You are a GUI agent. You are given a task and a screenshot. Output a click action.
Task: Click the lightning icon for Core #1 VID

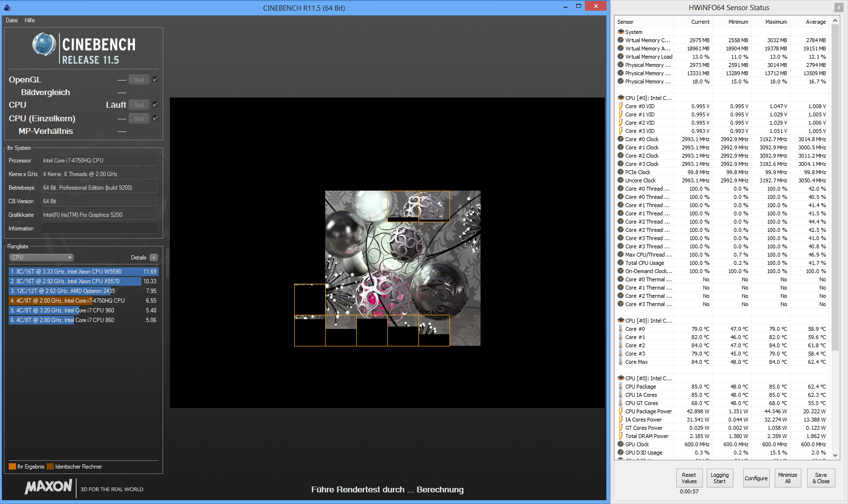[x=620, y=114]
